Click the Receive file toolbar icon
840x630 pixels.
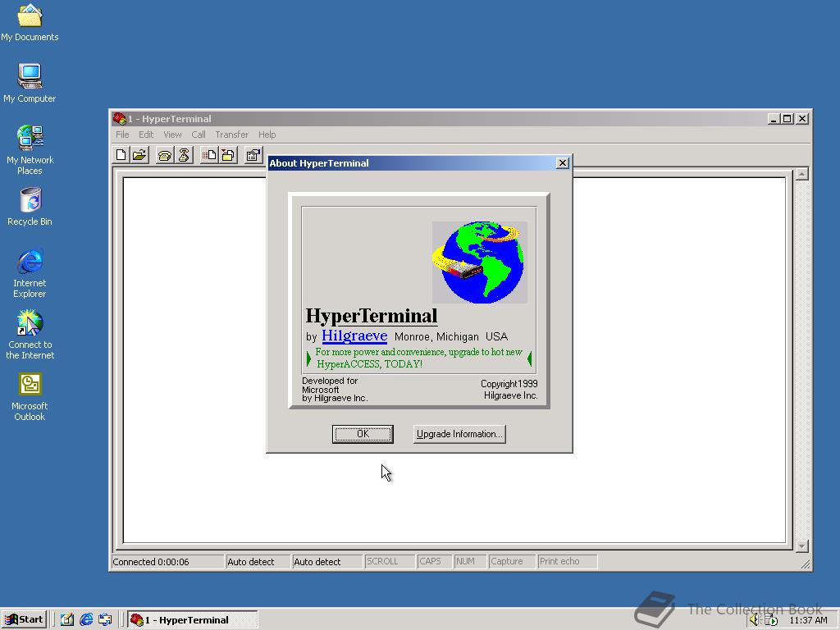point(228,155)
